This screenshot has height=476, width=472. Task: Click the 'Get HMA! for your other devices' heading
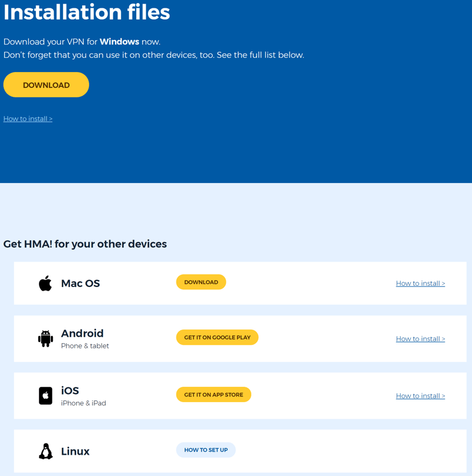85,244
